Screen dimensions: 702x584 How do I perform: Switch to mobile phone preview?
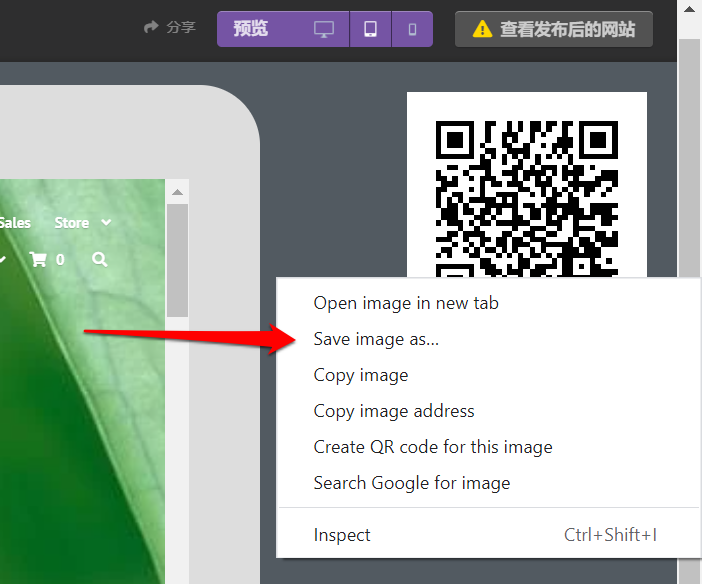tap(412, 29)
